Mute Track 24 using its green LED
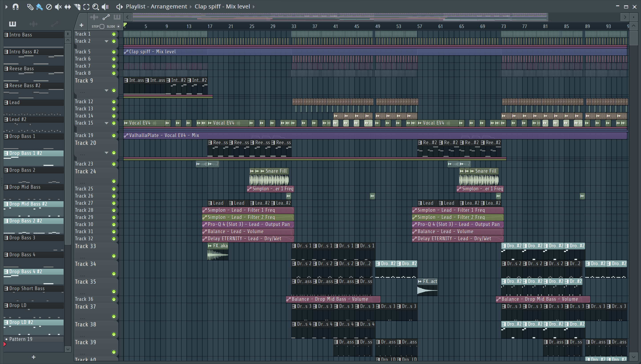The width and height of the screenshot is (641, 364). pos(114,181)
